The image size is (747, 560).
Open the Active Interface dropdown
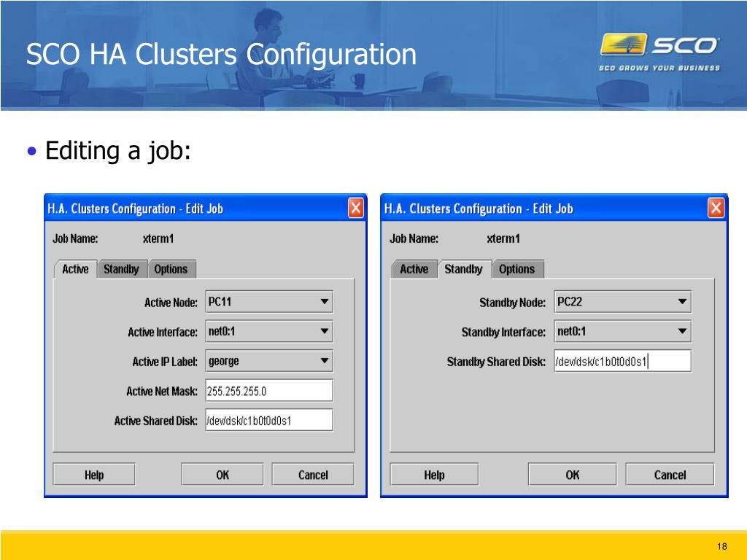pyautogui.click(x=268, y=332)
